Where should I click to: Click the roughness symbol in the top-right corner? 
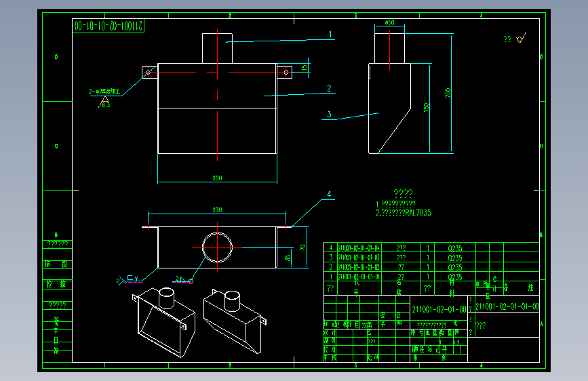click(x=522, y=38)
